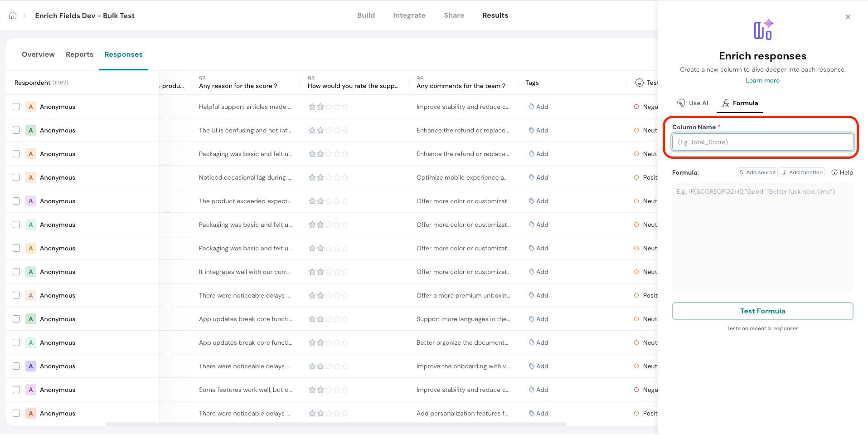Switch to the Use AI tab

[693, 103]
